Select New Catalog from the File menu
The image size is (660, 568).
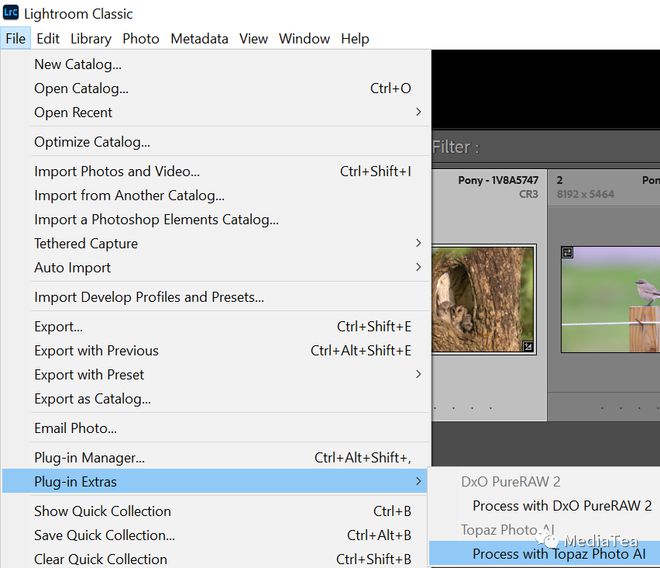pyautogui.click(x=78, y=64)
